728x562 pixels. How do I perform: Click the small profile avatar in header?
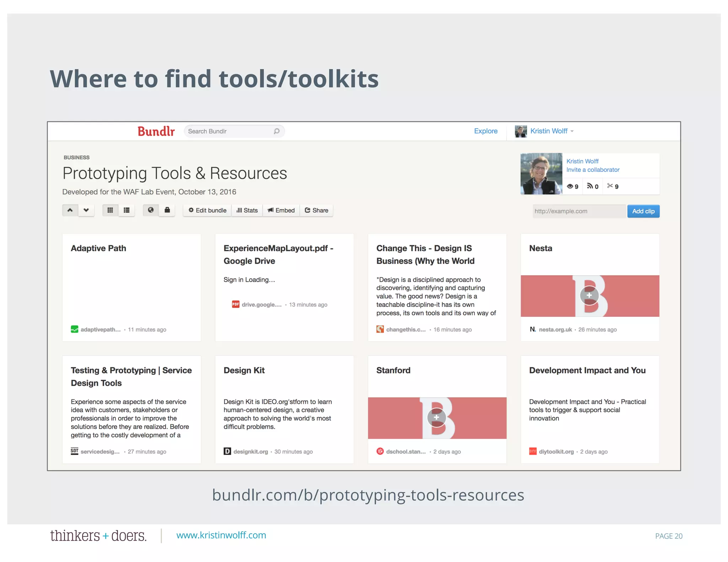(x=521, y=131)
